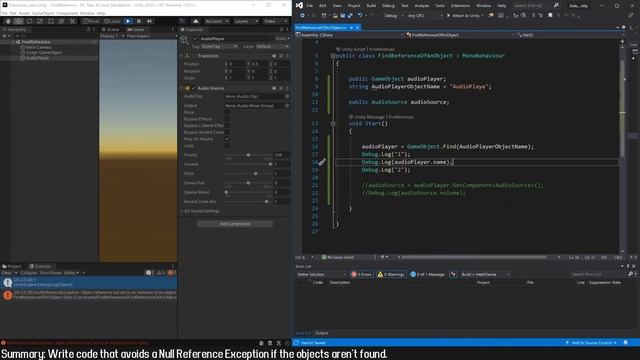Click Unity Pause button in toolbar
Viewport: 640px width, 360px height.
click(x=139, y=21)
